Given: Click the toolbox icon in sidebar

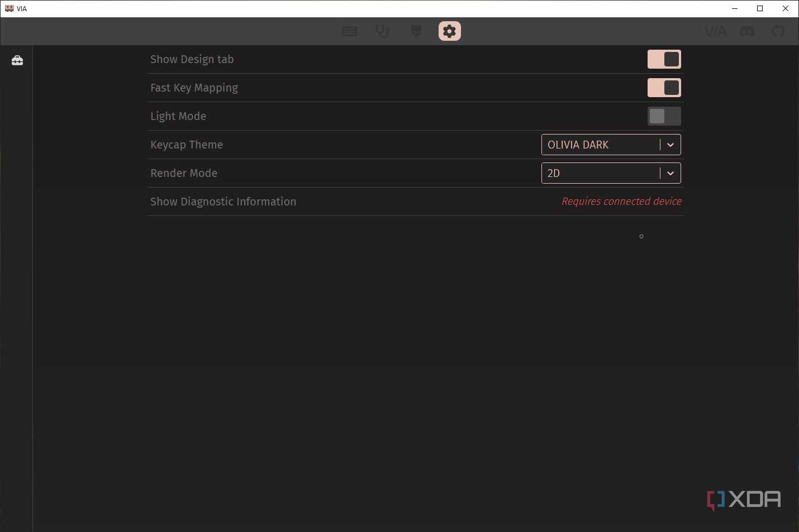Looking at the screenshot, I should pos(17,60).
